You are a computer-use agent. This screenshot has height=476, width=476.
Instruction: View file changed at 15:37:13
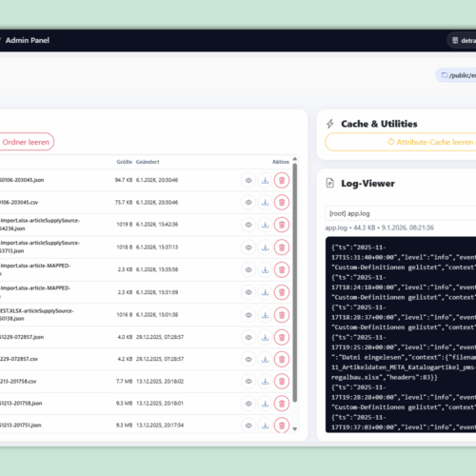pyautogui.click(x=248, y=248)
